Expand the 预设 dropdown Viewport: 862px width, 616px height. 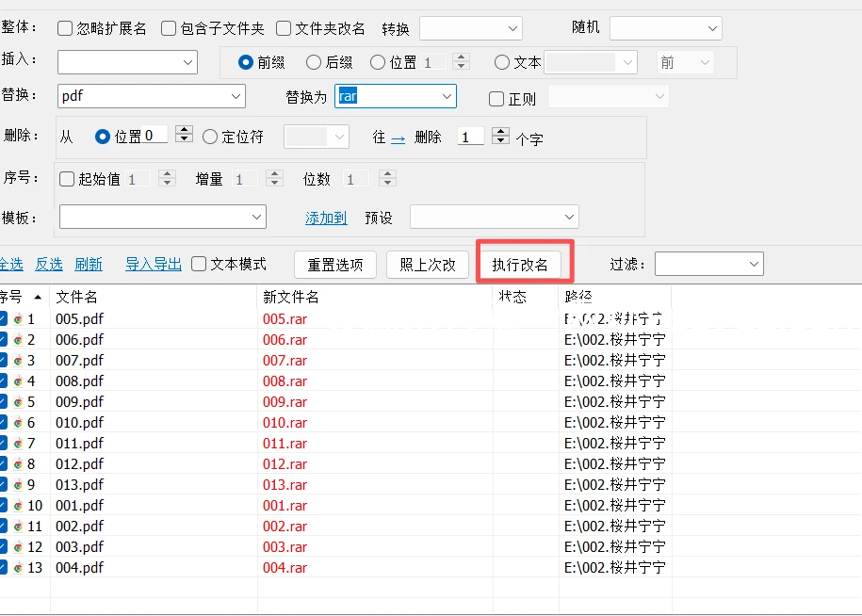coord(493,217)
